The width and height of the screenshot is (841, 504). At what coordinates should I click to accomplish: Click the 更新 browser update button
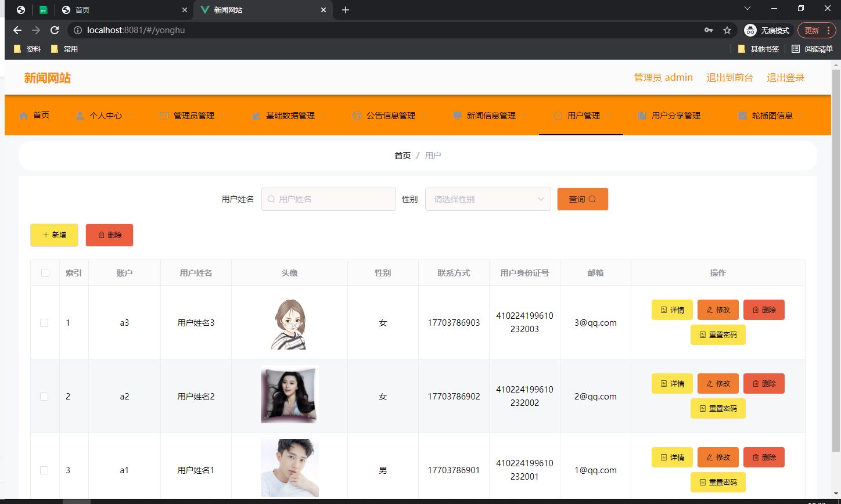coord(817,30)
